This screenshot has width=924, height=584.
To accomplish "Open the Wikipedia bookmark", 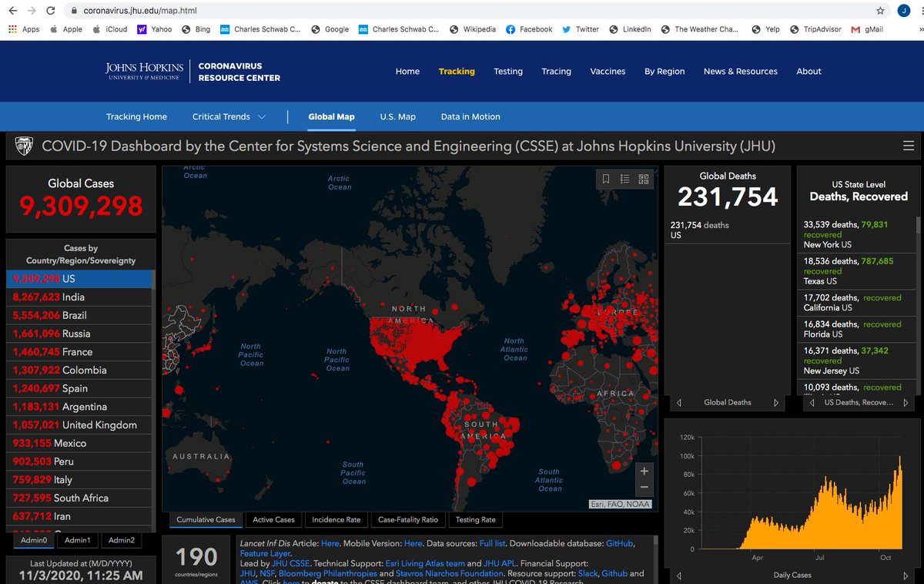I will (472, 29).
